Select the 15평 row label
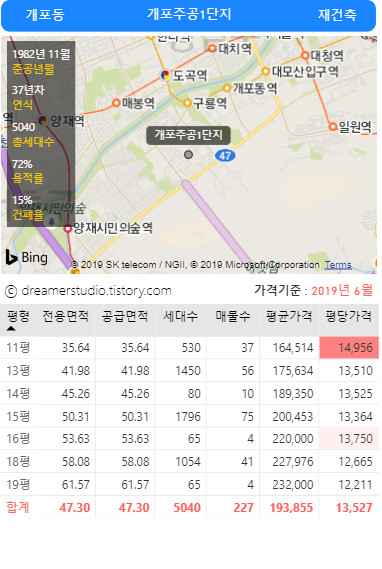The image size is (382, 569). (x=18, y=416)
